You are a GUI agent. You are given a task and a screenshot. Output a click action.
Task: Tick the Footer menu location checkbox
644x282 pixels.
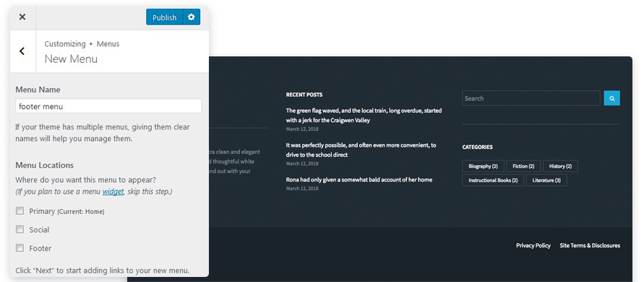(x=20, y=248)
